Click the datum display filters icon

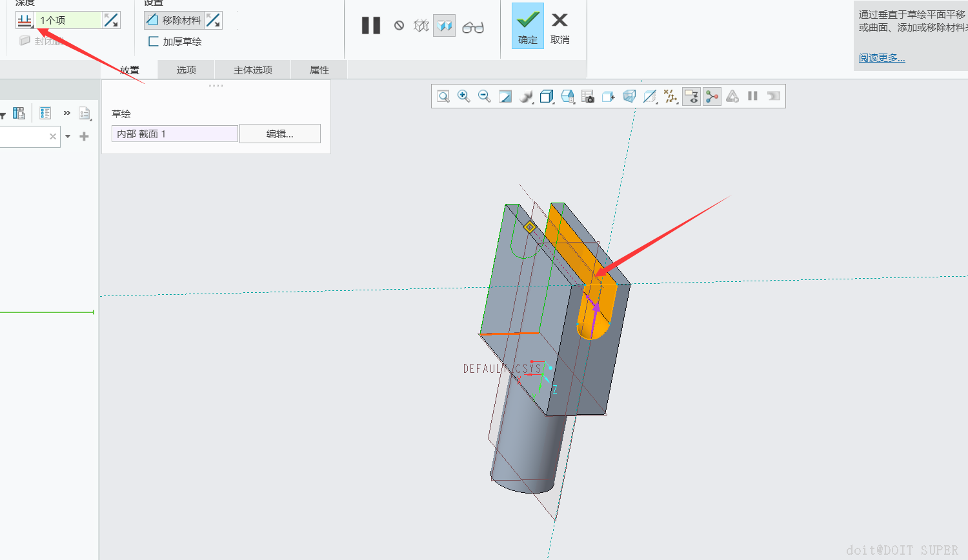671,97
